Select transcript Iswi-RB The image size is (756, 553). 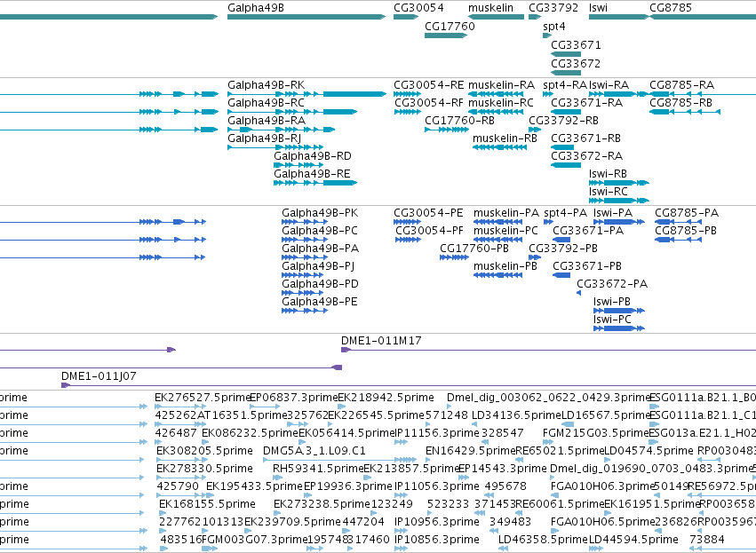coord(608,174)
